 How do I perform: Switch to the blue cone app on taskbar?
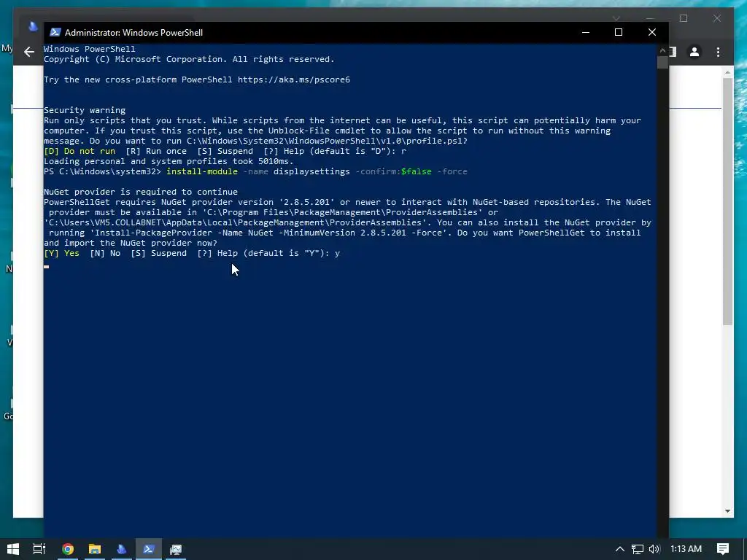tap(122, 549)
